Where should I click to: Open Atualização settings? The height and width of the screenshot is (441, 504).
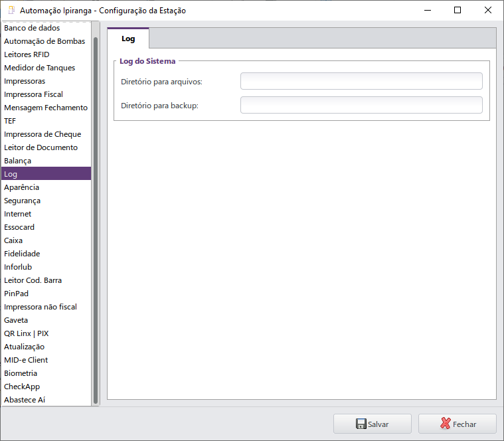[46, 347]
